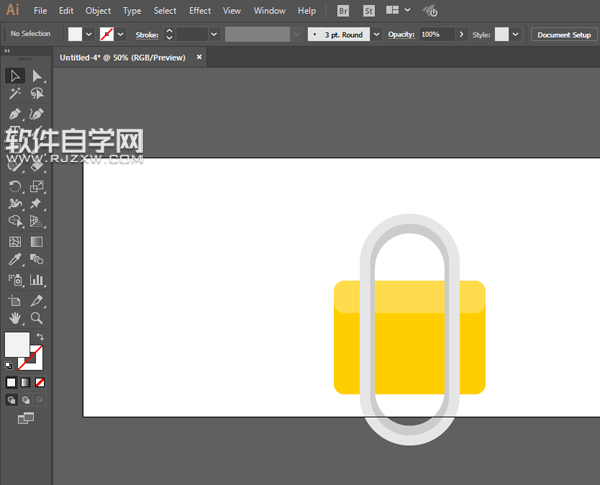Image resolution: width=600 pixels, height=485 pixels.
Task: Open the Help menu
Action: pyautogui.click(x=307, y=11)
